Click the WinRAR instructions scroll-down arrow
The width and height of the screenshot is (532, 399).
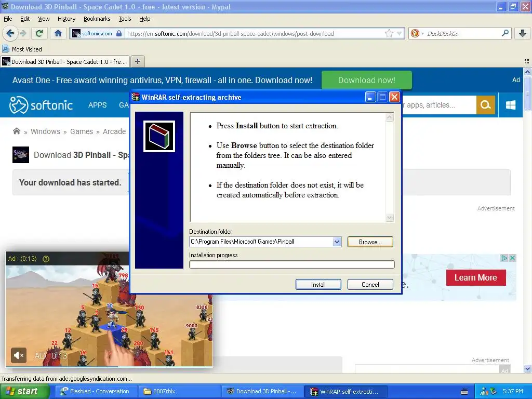tap(390, 218)
